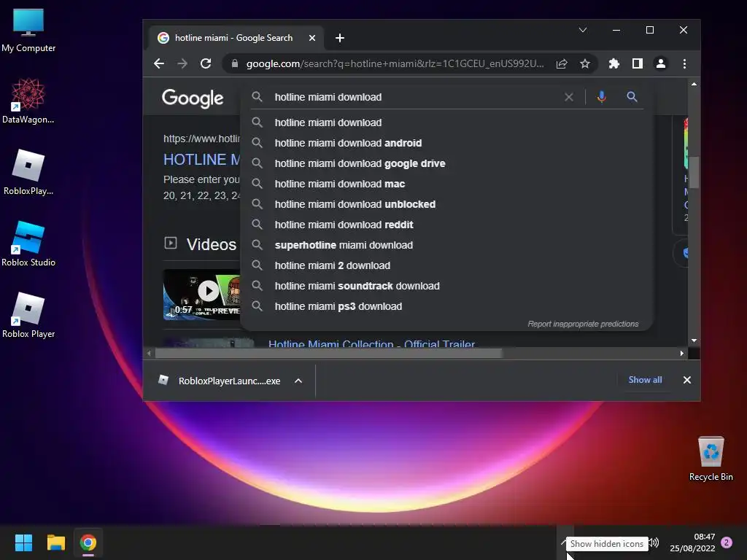Image resolution: width=747 pixels, height=560 pixels.
Task: Play the 0:57 video thumbnail
Action: click(201, 295)
